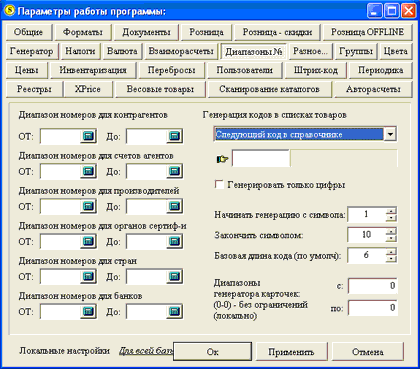Open calculator for контрагентов ОТ field

coord(88,136)
